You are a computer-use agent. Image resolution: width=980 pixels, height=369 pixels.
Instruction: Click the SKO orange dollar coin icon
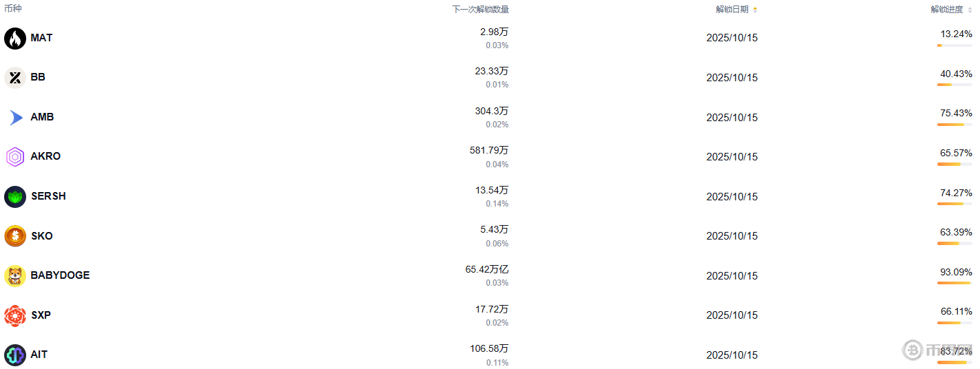15,236
